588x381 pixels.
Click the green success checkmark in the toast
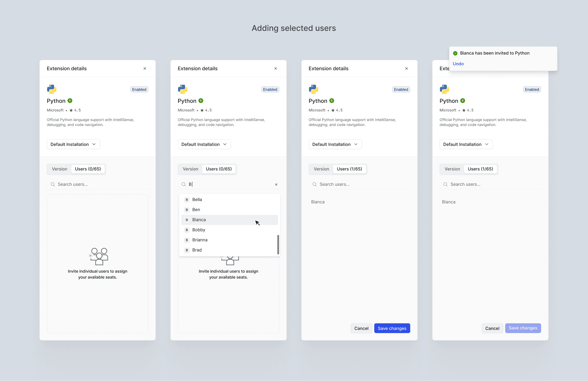[x=455, y=53]
